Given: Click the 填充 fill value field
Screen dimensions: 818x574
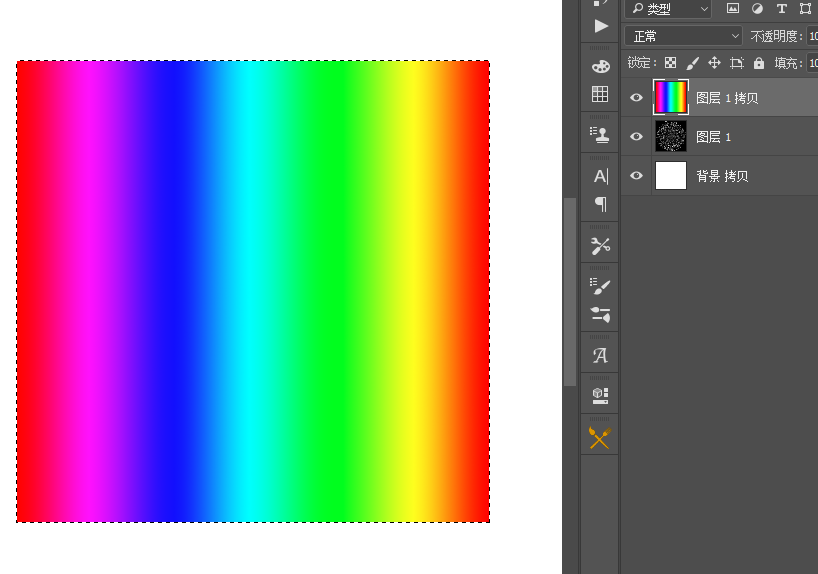Looking at the screenshot, I should pyautogui.click(x=812, y=63).
